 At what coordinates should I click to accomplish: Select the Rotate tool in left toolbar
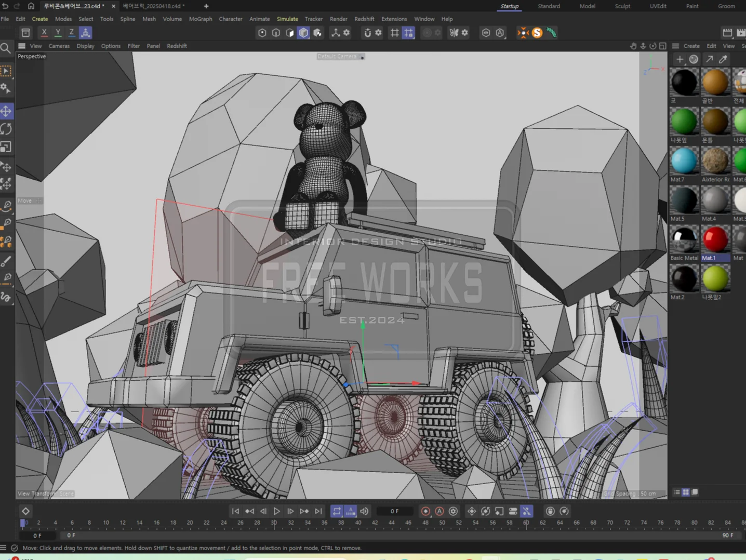tap(6, 129)
